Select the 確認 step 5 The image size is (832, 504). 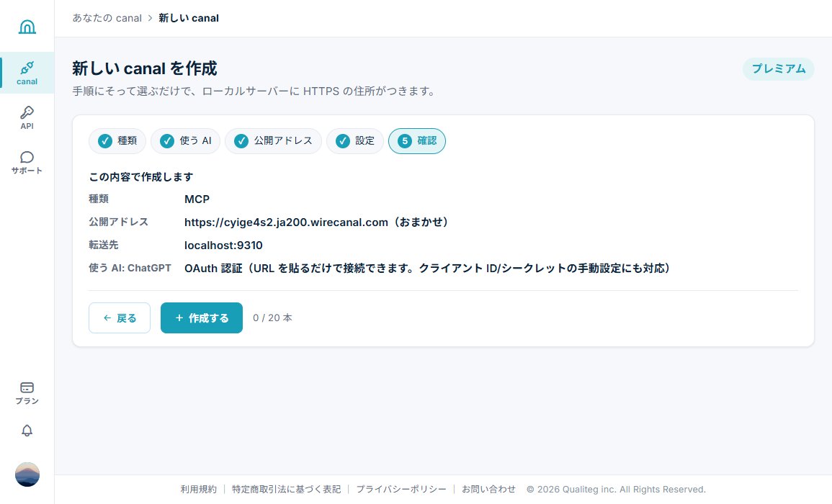pos(417,141)
